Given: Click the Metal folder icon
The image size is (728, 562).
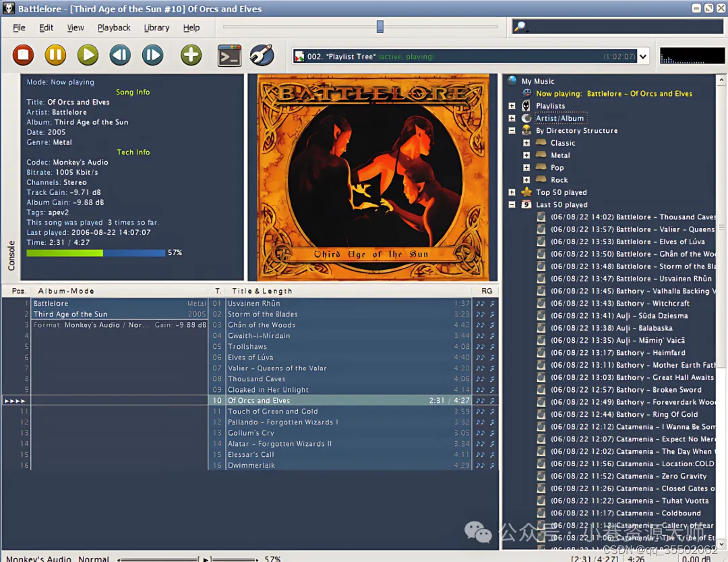Looking at the screenshot, I should pyautogui.click(x=541, y=154).
